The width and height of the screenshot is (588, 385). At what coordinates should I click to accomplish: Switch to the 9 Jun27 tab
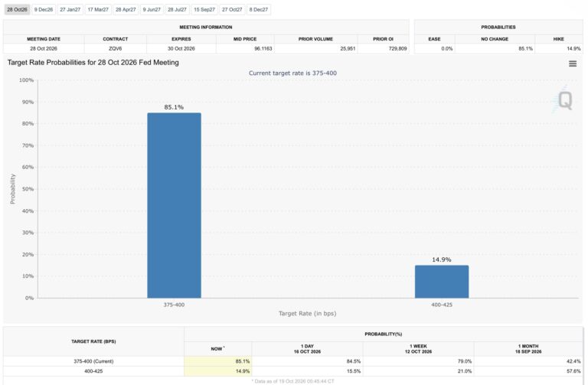(152, 10)
